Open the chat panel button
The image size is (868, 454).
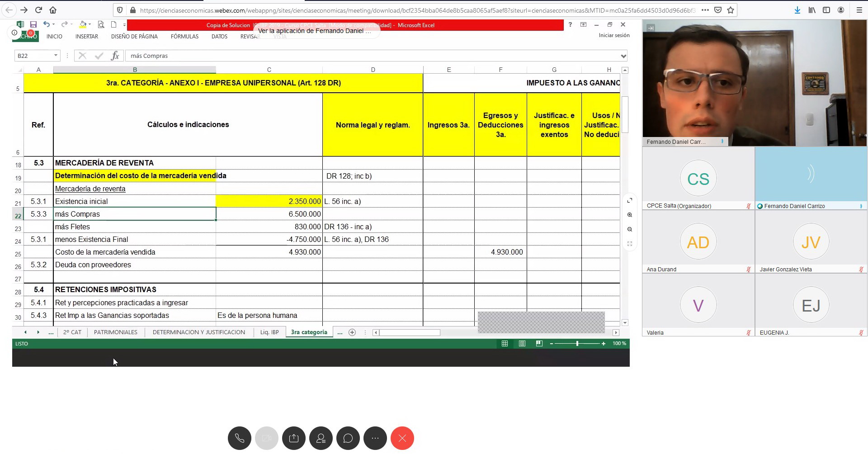[x=348, y=438]
